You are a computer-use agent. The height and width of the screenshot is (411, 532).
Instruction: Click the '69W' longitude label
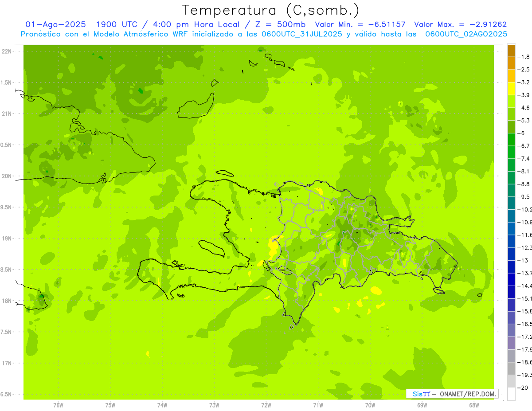(x=422, y=405)
